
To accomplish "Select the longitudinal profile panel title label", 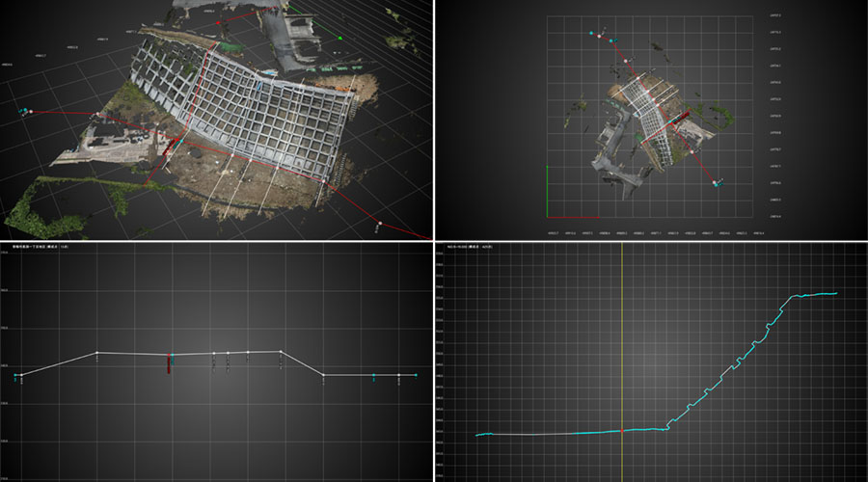I will click(39, 248).
